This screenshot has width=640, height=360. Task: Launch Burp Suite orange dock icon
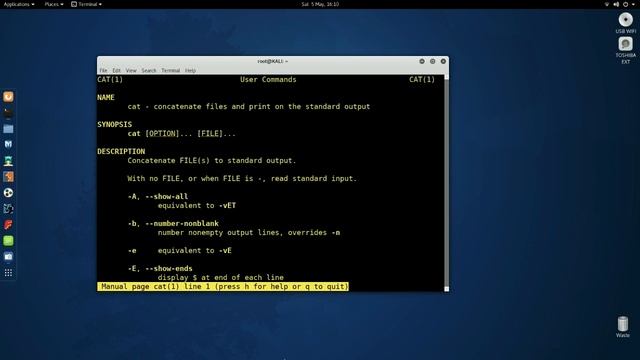tap(8, 177)
